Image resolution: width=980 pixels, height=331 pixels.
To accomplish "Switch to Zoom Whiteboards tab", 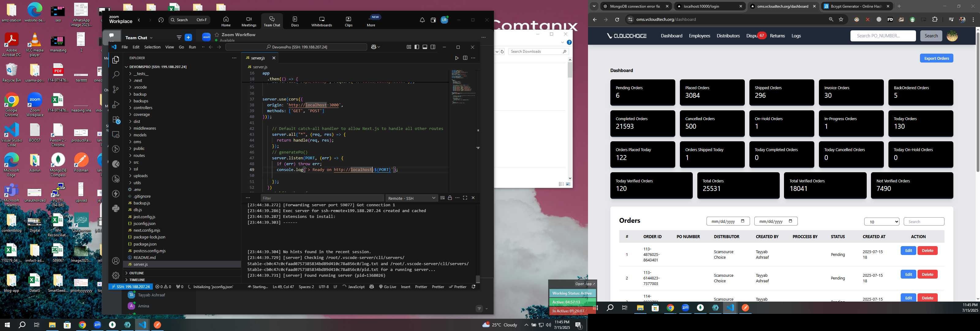I will click(x=322, y=21).
